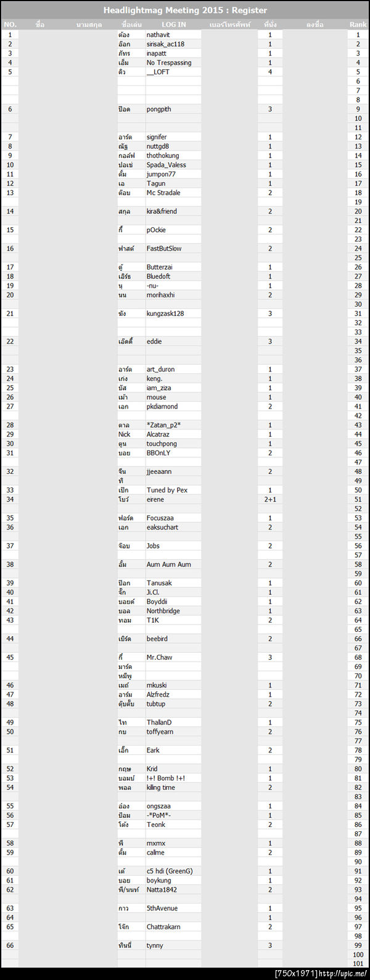Viewport: 370px width, 980px height.
Task: Click the 'LOG IN' column header
Action: coord(173,25)
